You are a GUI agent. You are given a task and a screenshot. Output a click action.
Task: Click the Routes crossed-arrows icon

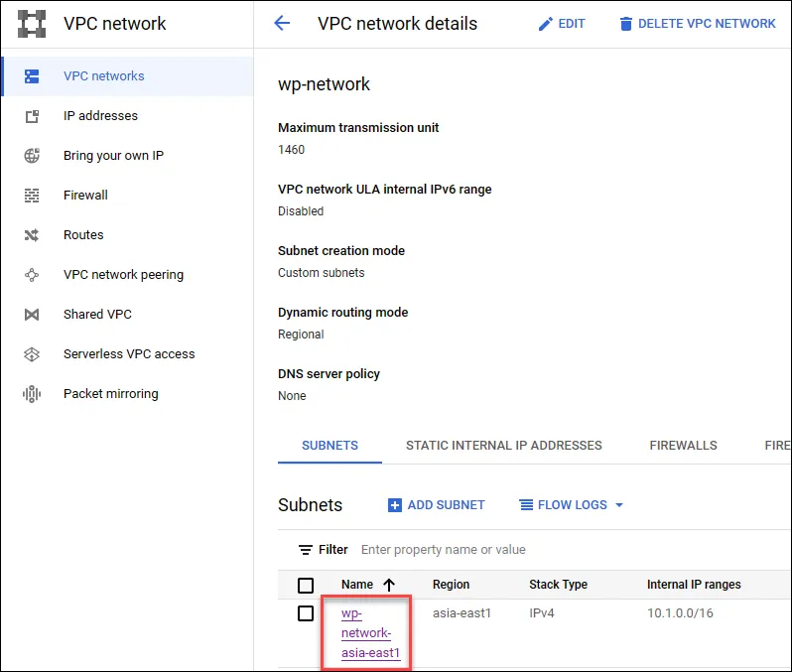tap(32, 235)
